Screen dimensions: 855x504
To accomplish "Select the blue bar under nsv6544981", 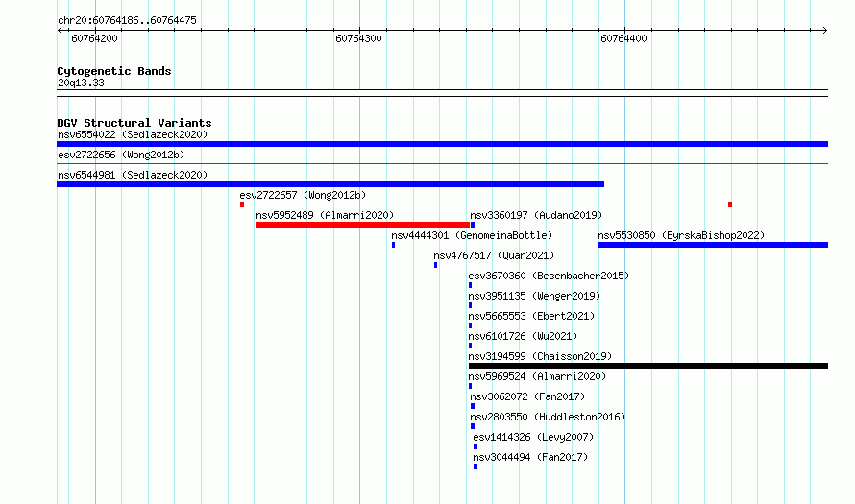I will [330, 184].
